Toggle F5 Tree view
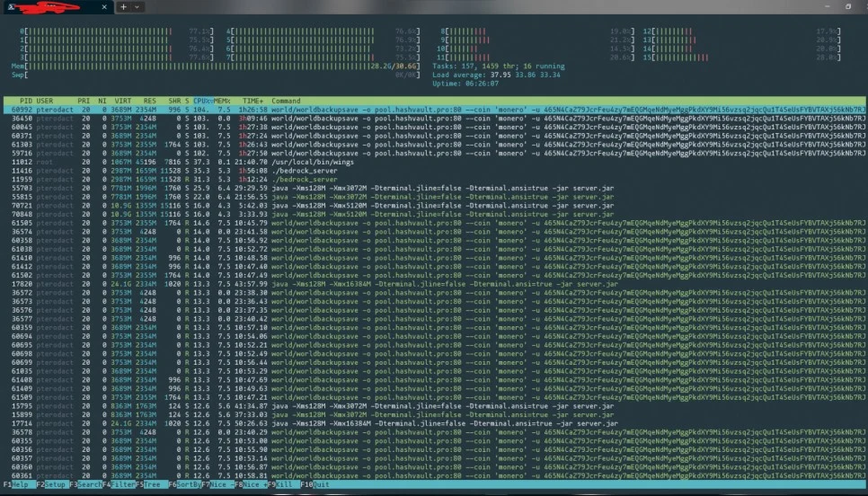 (154, 484)
